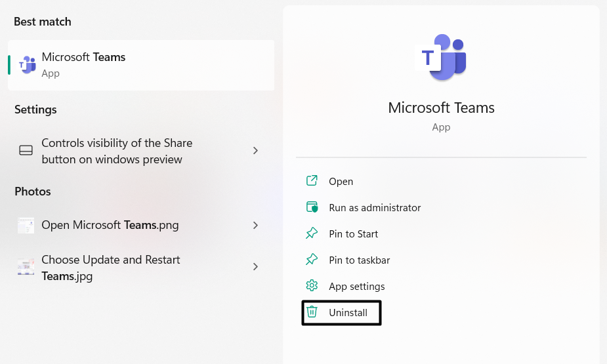
Task: Click the Open icon with arrow square
Action: [x=312, y=180]
